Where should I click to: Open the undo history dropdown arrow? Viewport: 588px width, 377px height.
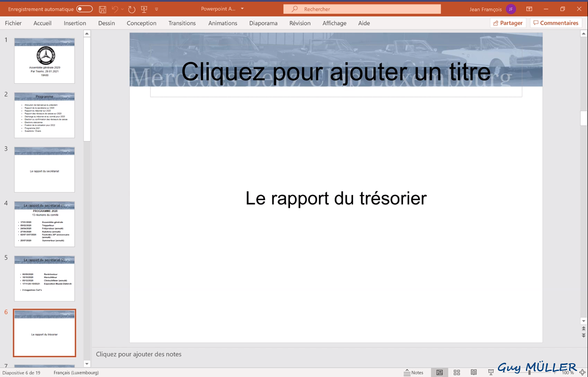click(x=122, y=9)
